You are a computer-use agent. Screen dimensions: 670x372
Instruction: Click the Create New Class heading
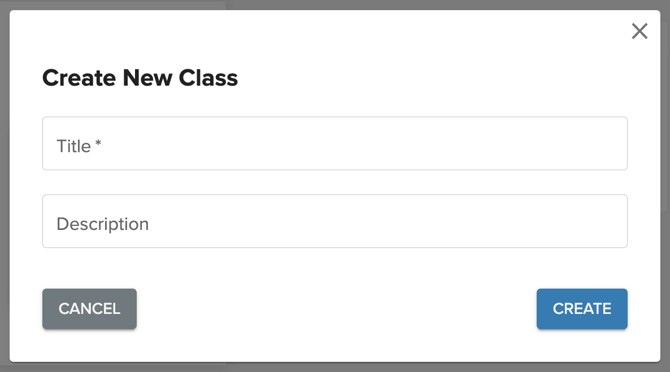point(140,78)
